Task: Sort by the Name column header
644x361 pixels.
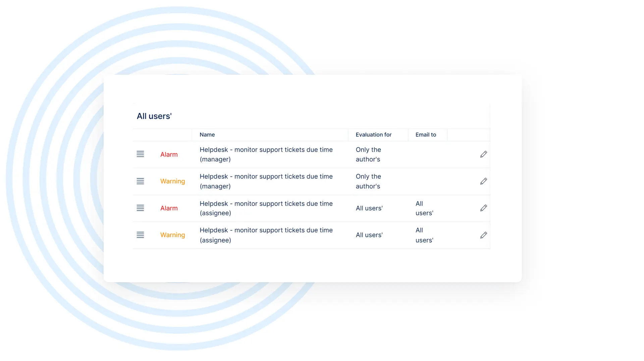Action: tap(207, 135)
